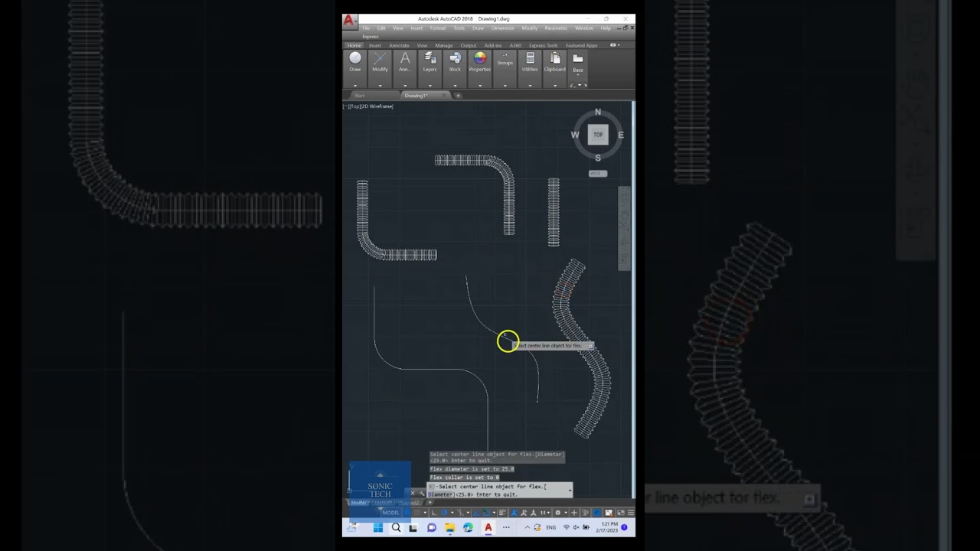Screen dimensions: 980x551
Task: Open the AutoCAD application menu button
Action: click(349, 21)
